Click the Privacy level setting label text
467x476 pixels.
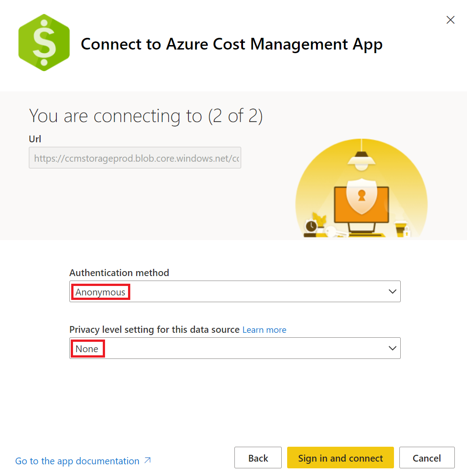tap(154, 330)
